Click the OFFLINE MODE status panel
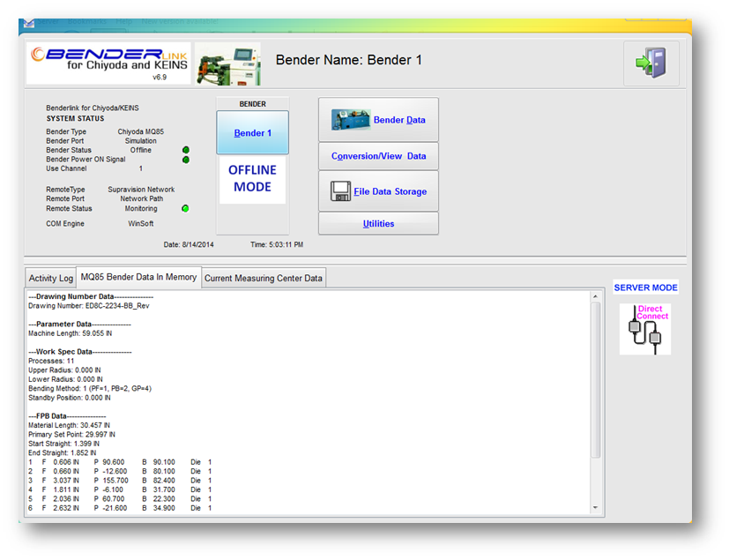Viewport: 729px width, 560px height. point(253,179)
